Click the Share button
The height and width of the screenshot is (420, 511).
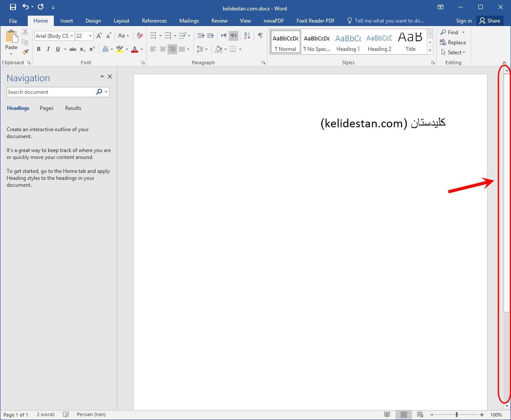pyautogui.click(x=490, y=21)
